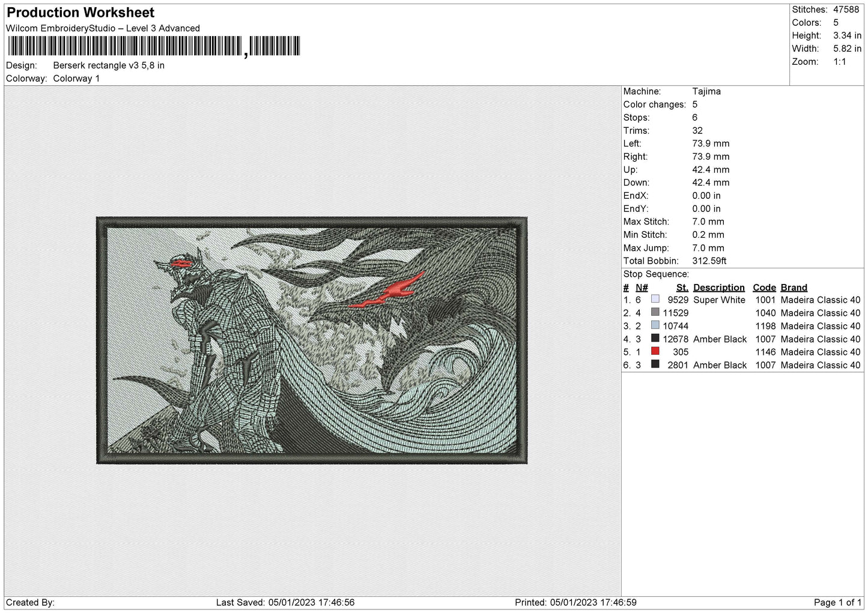This screenshot has width=868, height=613.
Task: Select the Machine value Tajima
Action: (706, 91)
